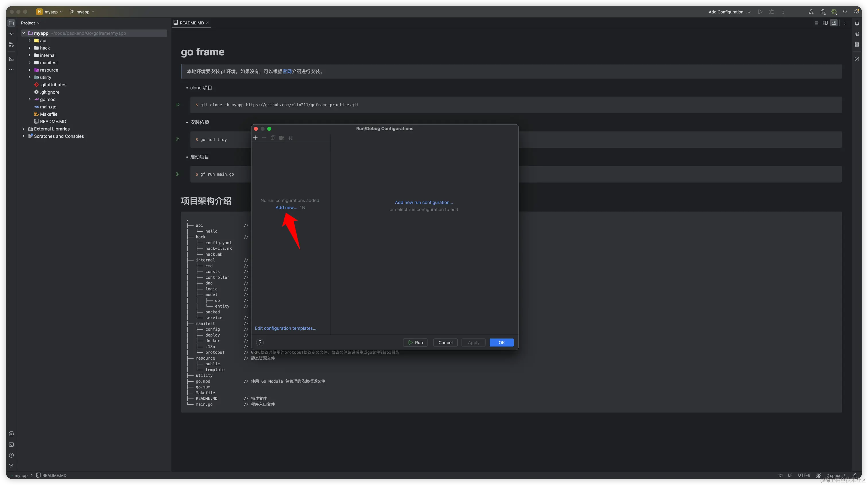Open the Project view dropdown

click(31, 23)
